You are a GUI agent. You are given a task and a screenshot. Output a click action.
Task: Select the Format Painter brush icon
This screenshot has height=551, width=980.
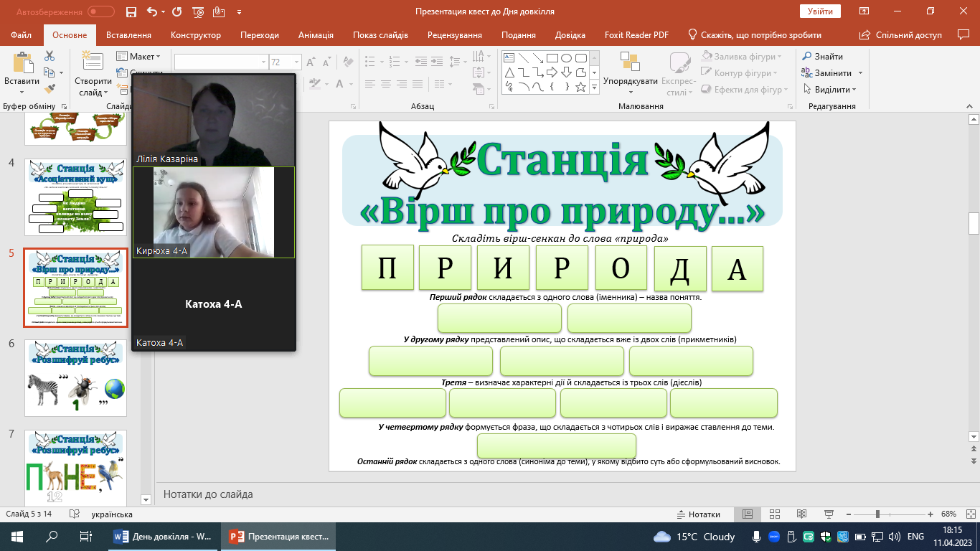[50, 89]
